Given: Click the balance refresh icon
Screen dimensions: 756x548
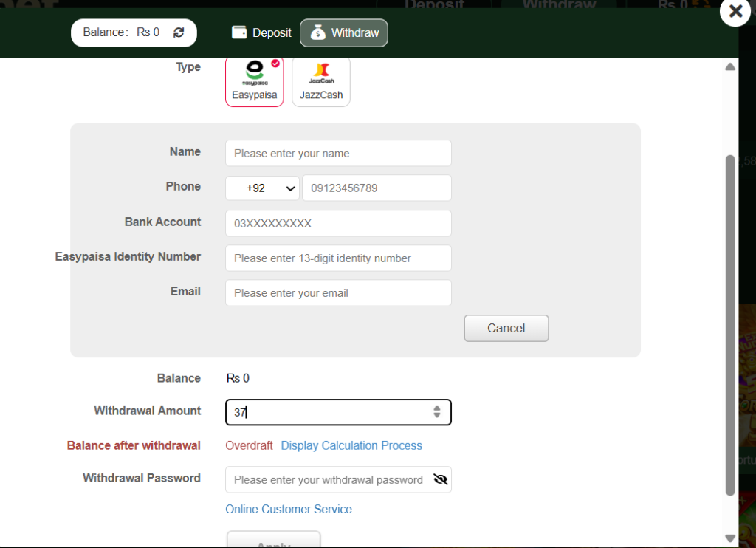Looking at the screenshot, I should 179,32.
